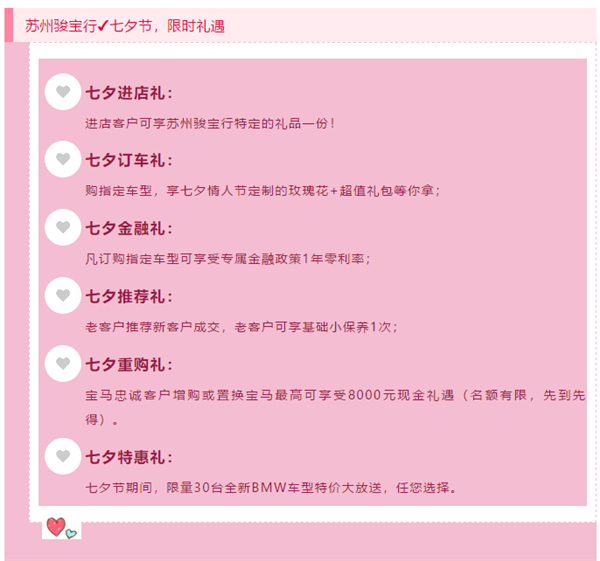Select the 七夕进店礼 heading

tap(129, 93)
